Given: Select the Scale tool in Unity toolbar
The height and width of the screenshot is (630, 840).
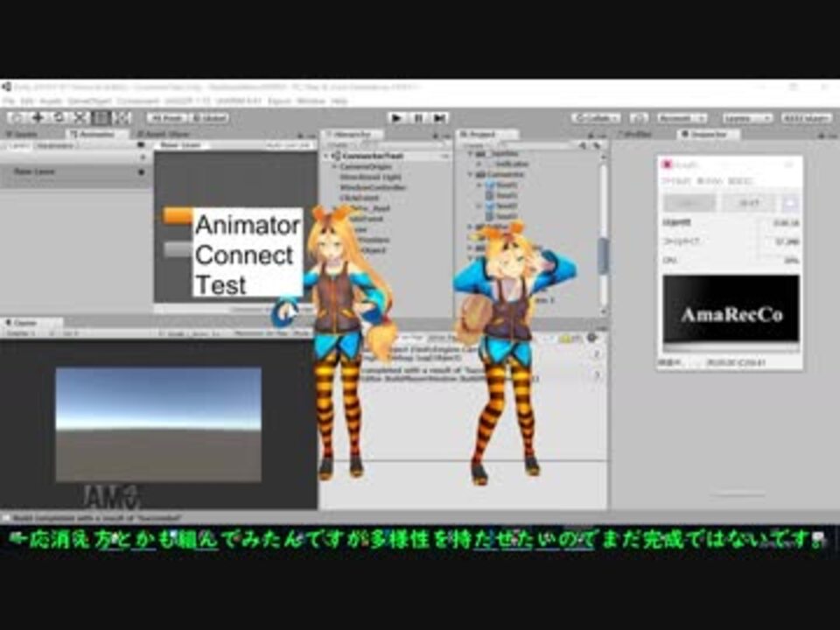Looking at the screenshot, I should 80,117.
